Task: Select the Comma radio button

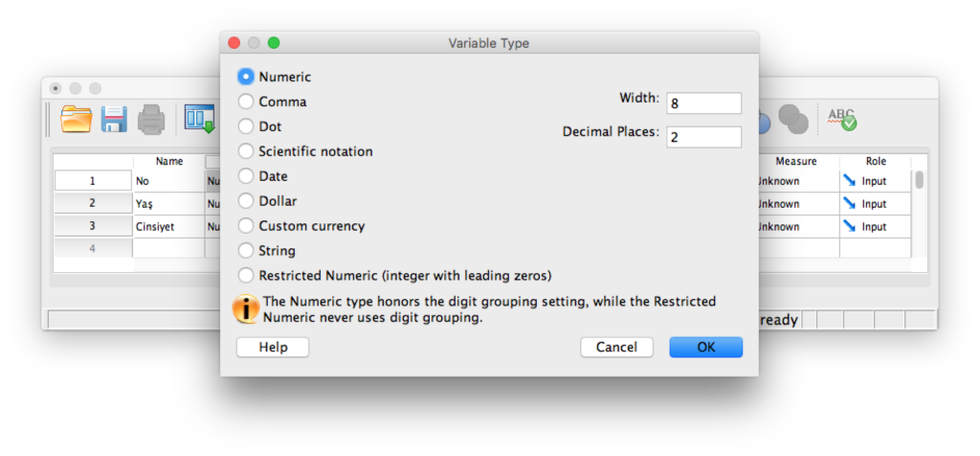Action: coord(246,102)
